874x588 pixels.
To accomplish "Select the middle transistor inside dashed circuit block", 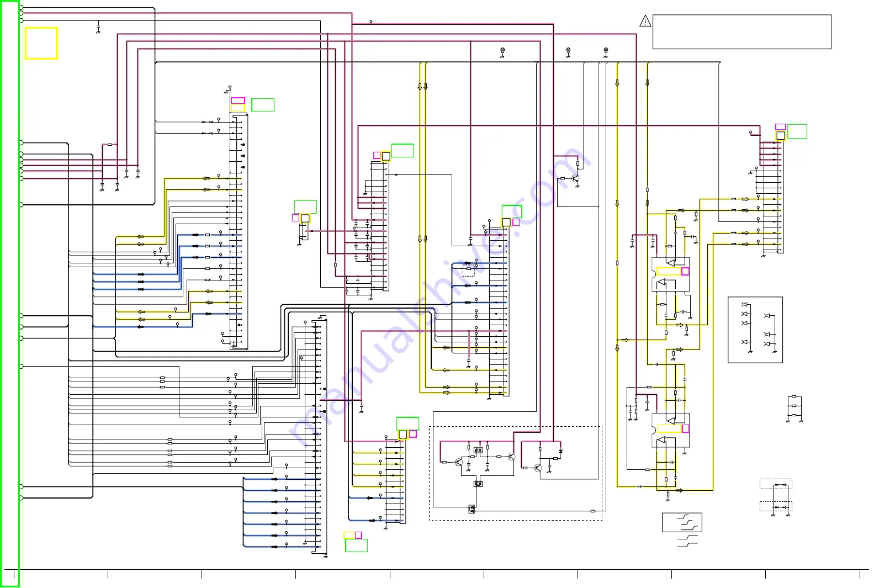I will click(511, 457).
